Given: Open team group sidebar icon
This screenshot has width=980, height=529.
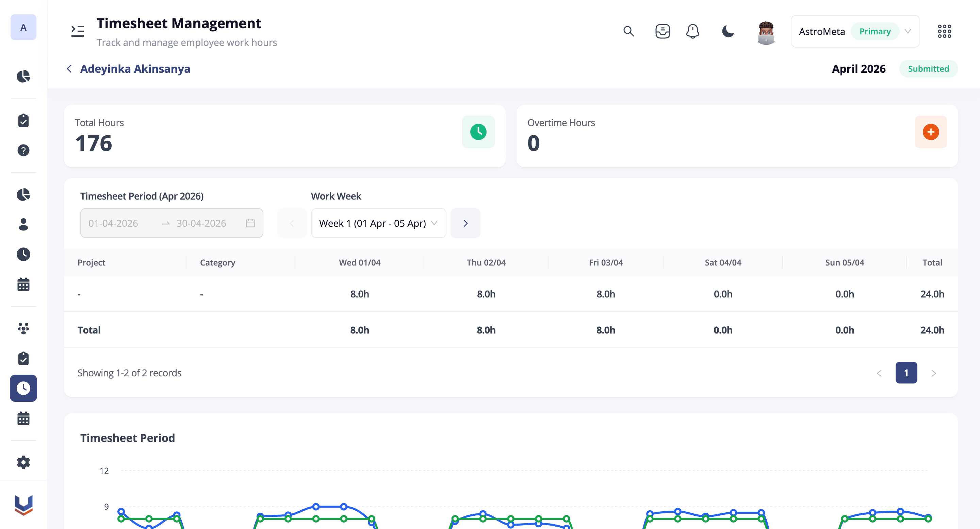Looking at the screenshot, I should (23, 328).
